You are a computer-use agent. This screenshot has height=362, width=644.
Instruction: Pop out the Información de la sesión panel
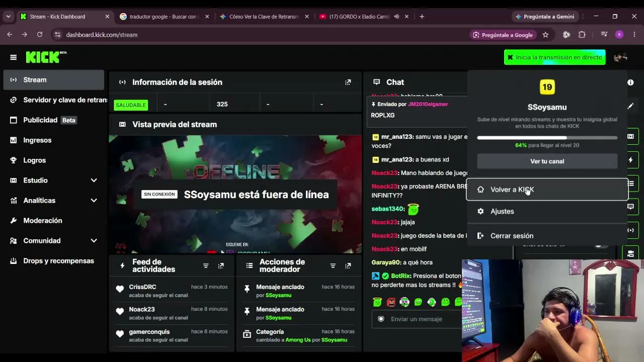pyautogui.click(x=348, y=82)
